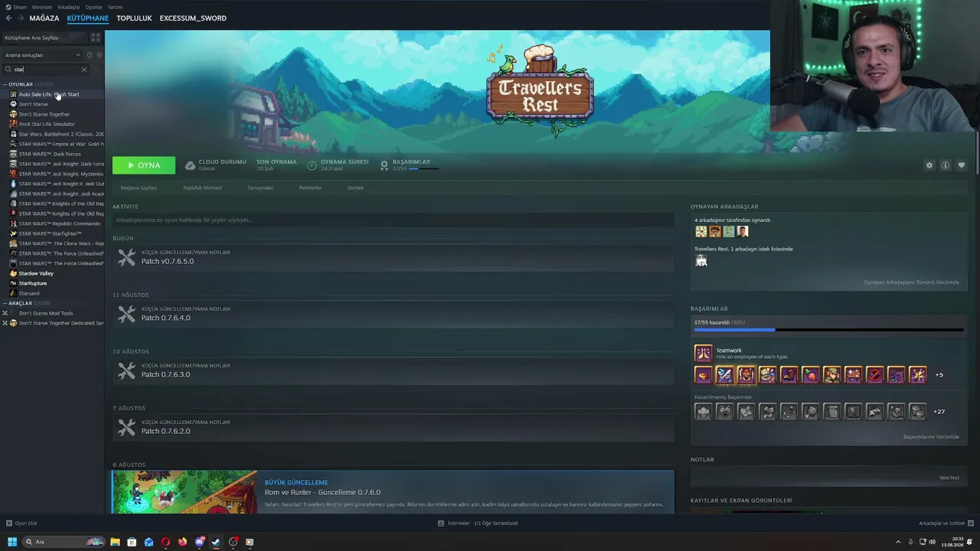The height and width of the screenshot is (551, 980).
Task: Open the Tartışmalar link
Action: pos(260,187)
